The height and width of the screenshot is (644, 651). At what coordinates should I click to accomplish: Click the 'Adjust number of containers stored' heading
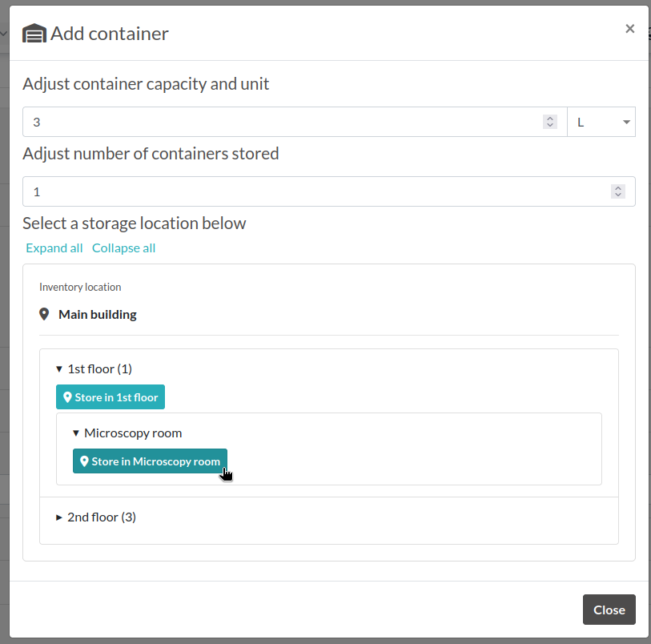point(151,153)
